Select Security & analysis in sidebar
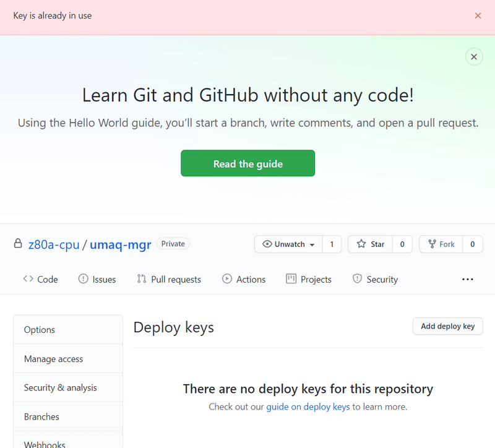The width and height of the screenshot is (495, 448). [68, 387]
